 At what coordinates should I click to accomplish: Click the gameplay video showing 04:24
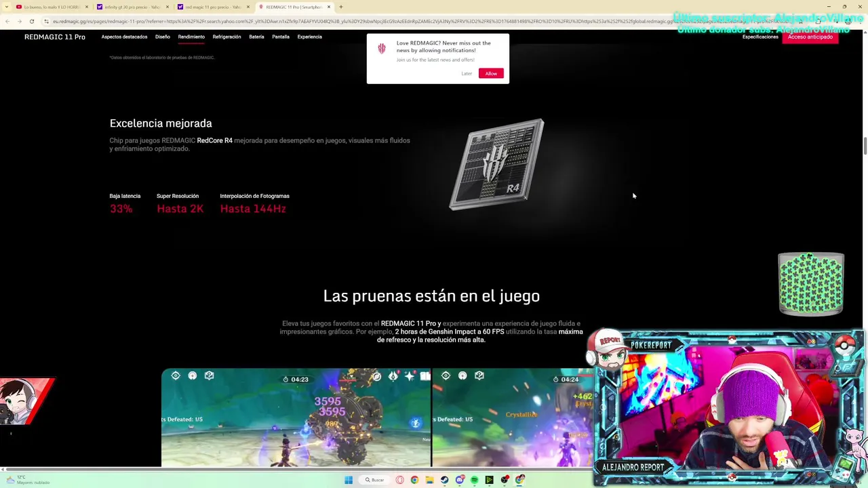coord(513,418)
